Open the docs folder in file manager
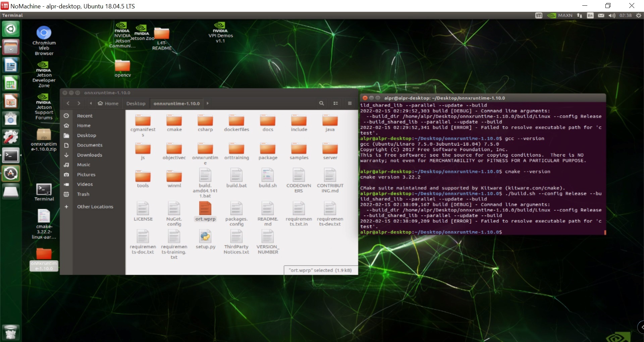Image resolution: width=644 pixels, height=342 pixels. [268, 123]
